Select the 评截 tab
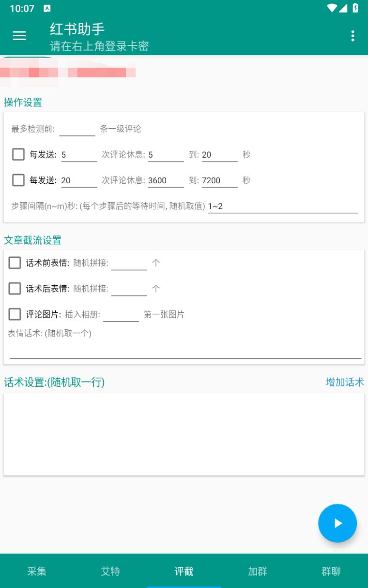 point(184,572)
